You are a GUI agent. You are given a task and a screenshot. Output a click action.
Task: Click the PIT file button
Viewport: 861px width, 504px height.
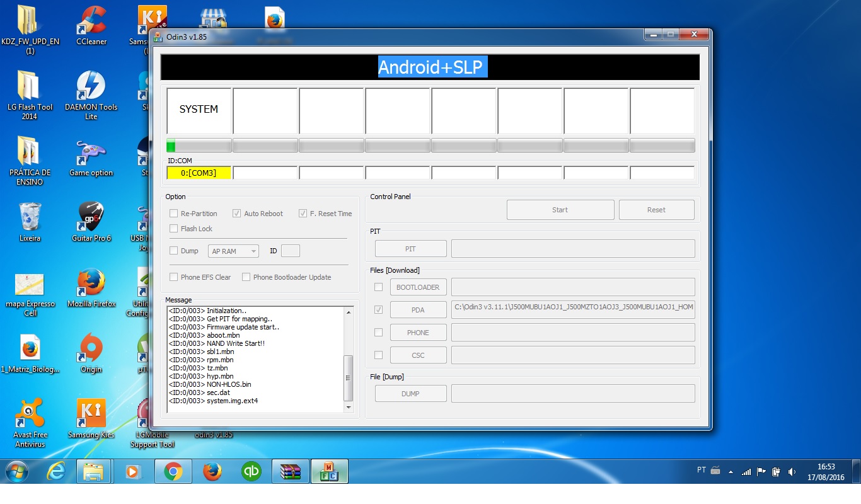(410, 249)
